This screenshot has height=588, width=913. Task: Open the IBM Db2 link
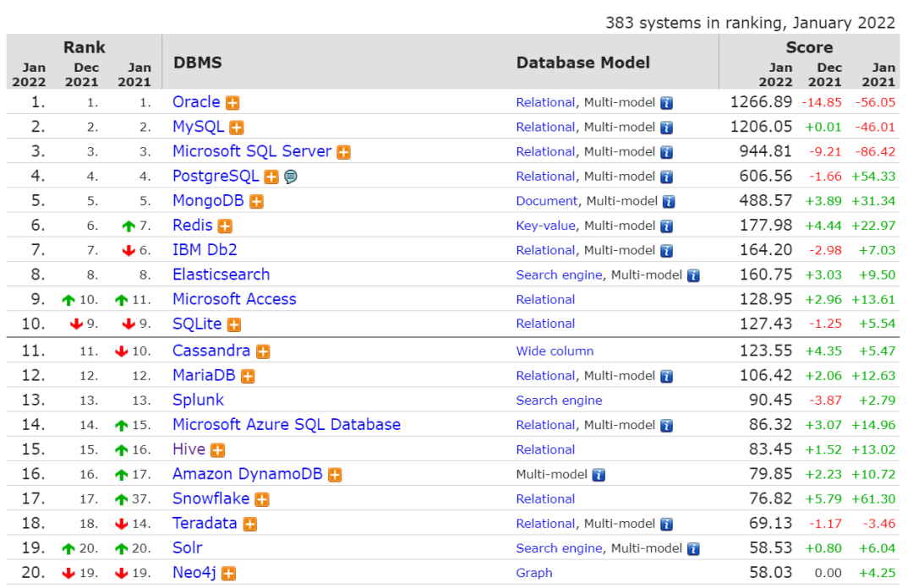(205, 250)
